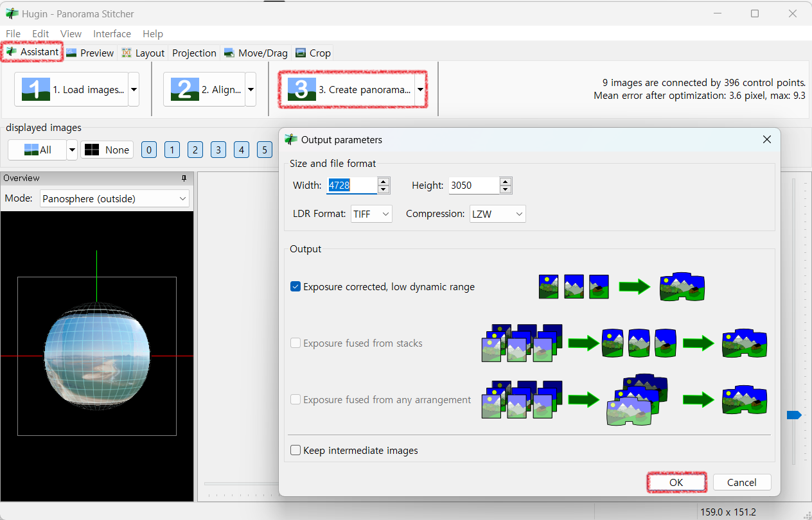812x520 pixels.
Task: Decrease the Width value with down arrow
Action: [x=384, y=189]
